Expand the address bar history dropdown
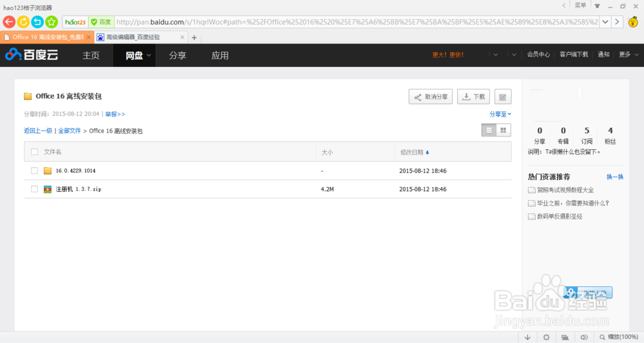 click(605, 22)
